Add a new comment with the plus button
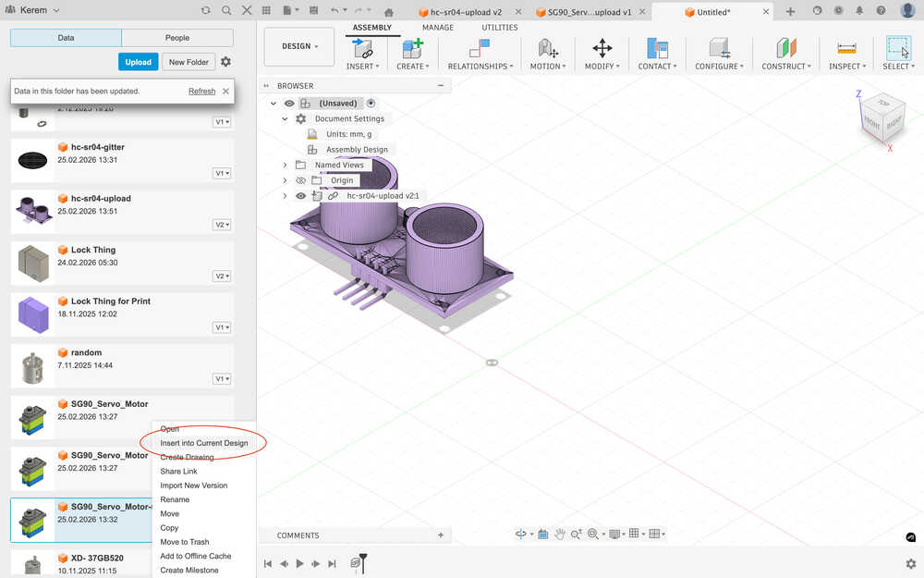Image resolution: width=924 pixels, height=578 pixels. (x=440, y=535)
